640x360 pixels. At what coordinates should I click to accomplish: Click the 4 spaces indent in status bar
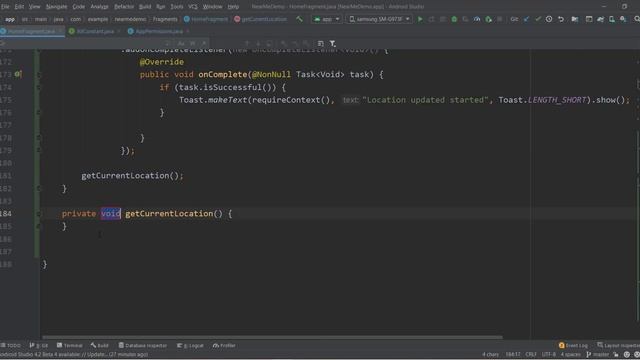pyautogui.click(x=570, y=354)
